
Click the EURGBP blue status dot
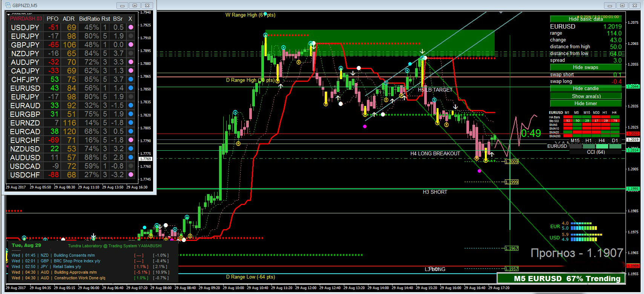(131, 114)
